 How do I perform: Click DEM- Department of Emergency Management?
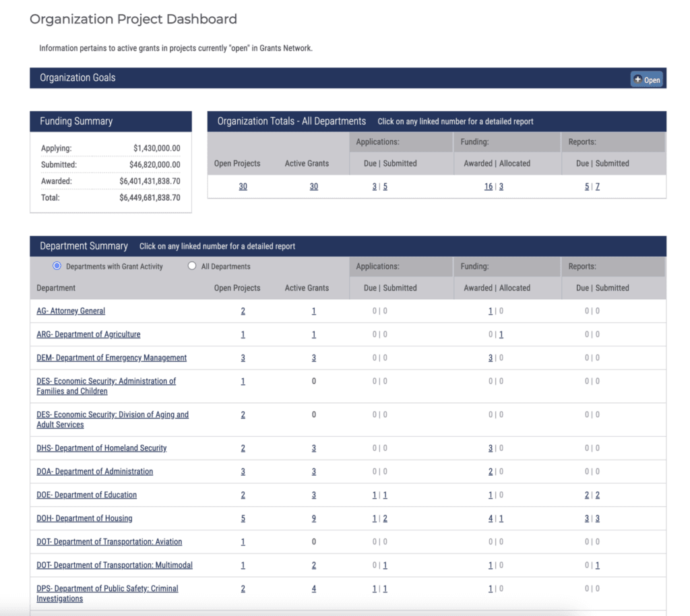111,358
